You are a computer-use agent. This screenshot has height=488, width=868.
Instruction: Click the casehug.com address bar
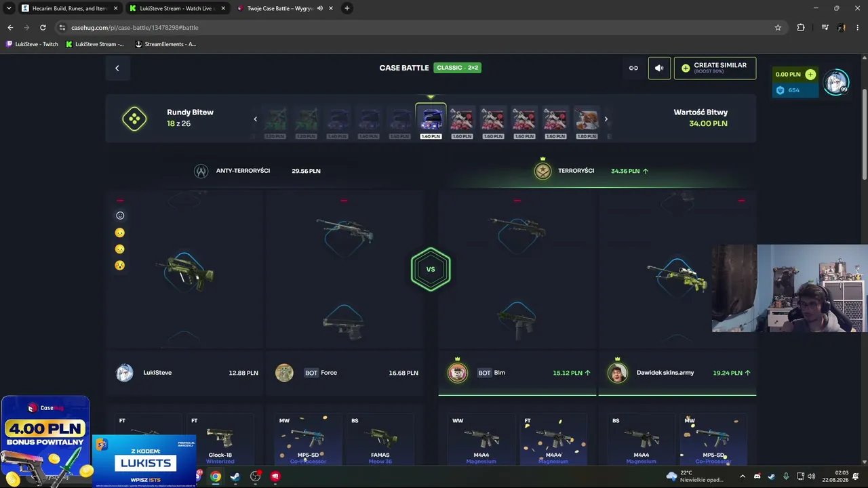point(420,28)
